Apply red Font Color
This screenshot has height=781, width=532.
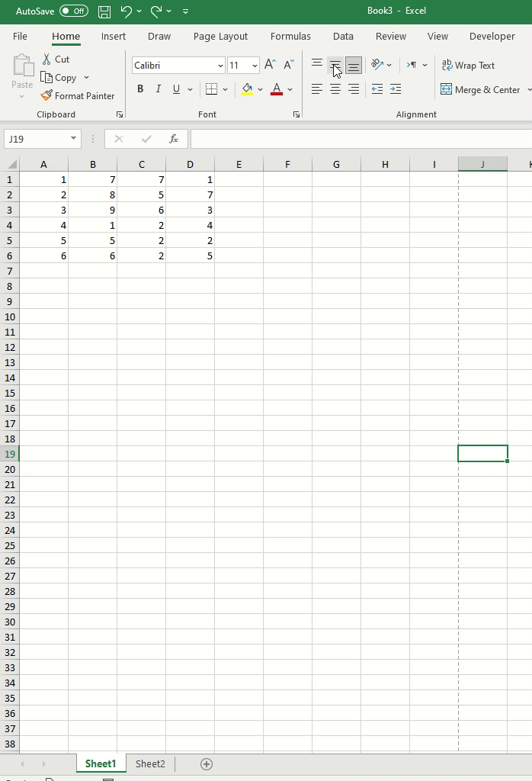pos(277,89)
